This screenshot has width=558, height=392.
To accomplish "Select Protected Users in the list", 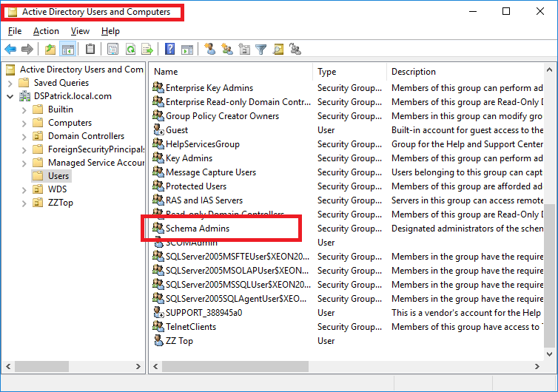I will pos(195,186).
